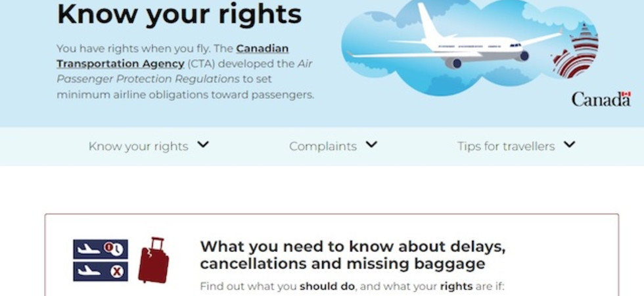Click the cancelled flight icon with X

click(x=101, y=271)
